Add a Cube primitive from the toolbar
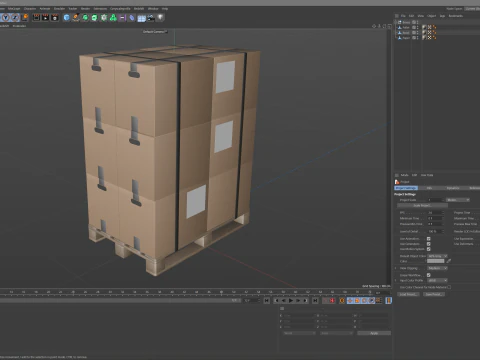Image resolution: width=480 pixels, height=360 pixels. (x=66, y=17)
